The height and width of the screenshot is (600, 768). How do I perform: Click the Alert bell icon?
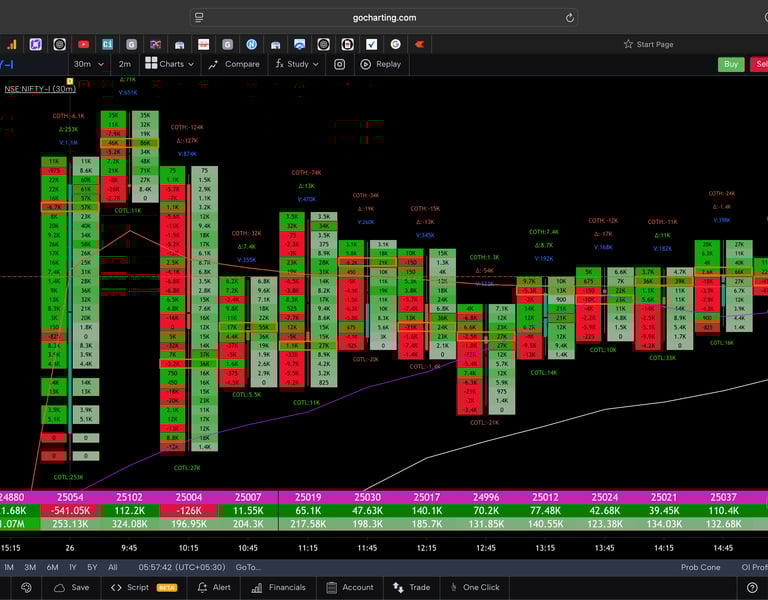coord(202,587)
